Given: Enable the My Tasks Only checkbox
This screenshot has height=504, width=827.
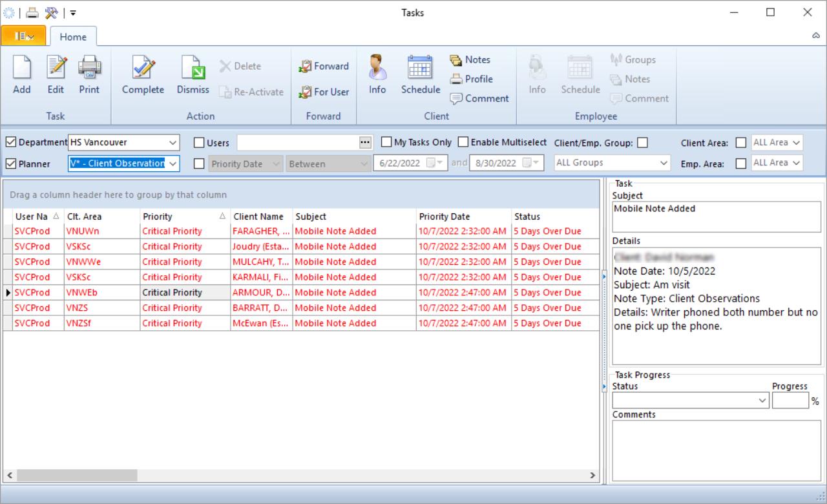Looking at the screenshot, I should point(386,142).
